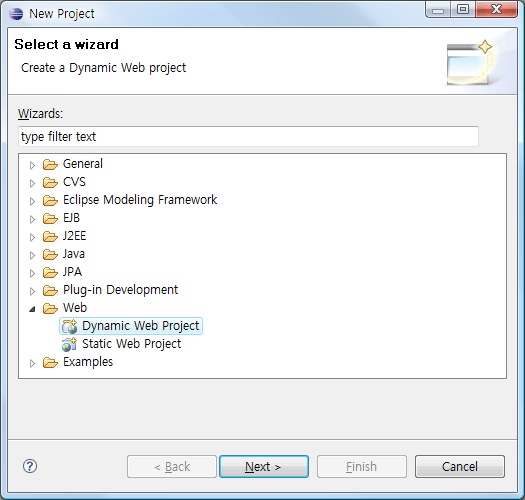The height and width of the screenshot is (500, 525).
Task: Focus the type filter text field
Action: (x=248, y=136)
